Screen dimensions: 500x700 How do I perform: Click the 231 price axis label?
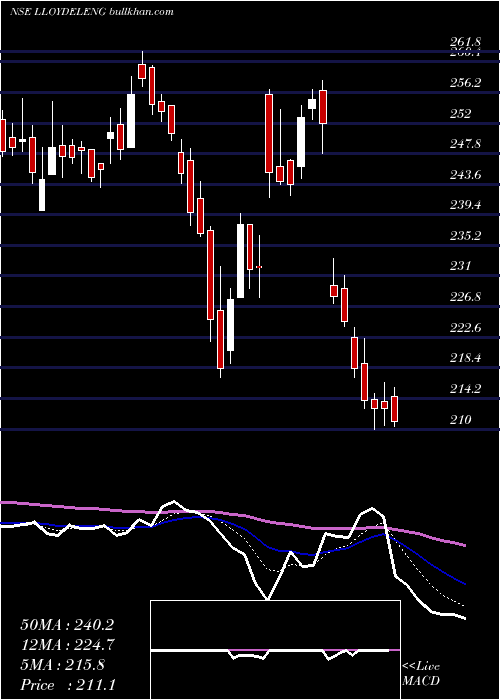point(461,267)
